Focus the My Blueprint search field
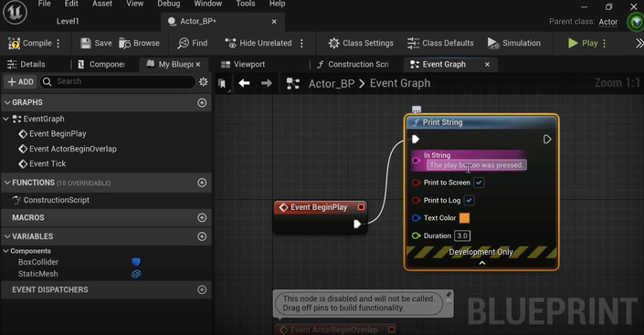 118,82
